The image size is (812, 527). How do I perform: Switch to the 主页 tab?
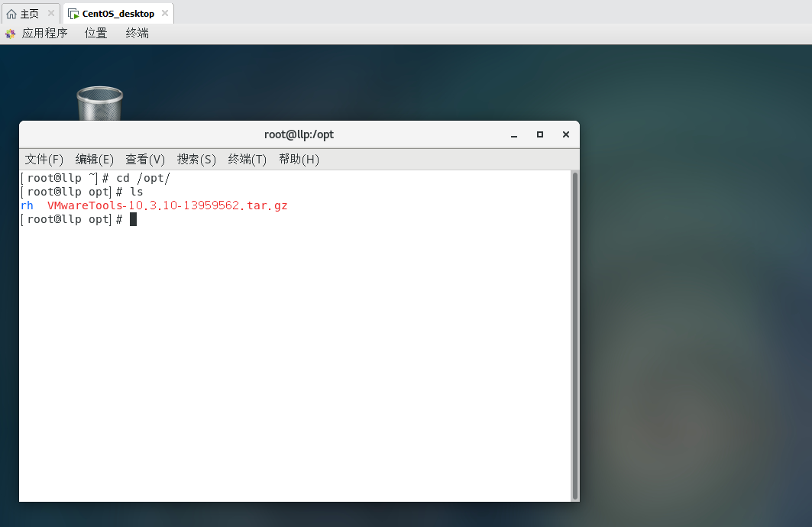pyautogui.click(x=31, y=14)
